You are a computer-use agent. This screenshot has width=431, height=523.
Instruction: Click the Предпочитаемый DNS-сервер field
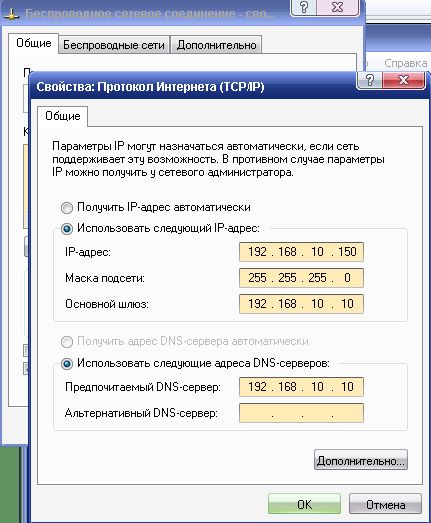[x=301, y=387]
